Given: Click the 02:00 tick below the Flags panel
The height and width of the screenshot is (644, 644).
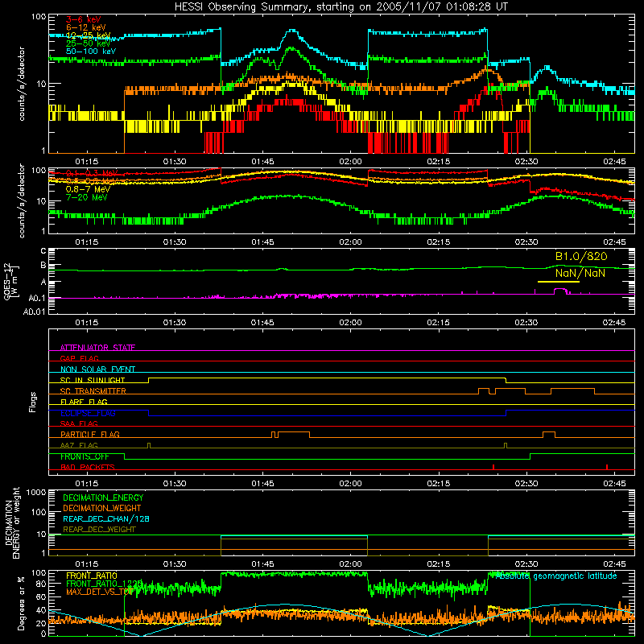Looking at the screenshot, I should click(x=350, y=484).
